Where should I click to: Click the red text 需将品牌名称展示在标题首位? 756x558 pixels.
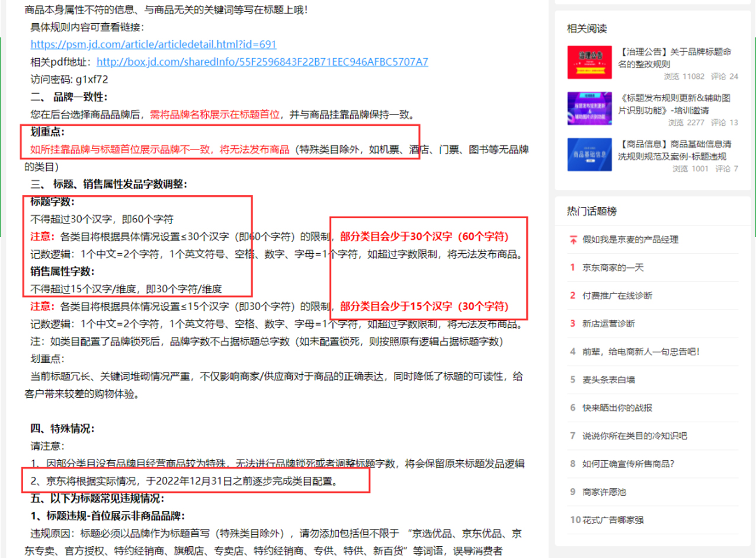pyautogui.click(x=214, y=114)
